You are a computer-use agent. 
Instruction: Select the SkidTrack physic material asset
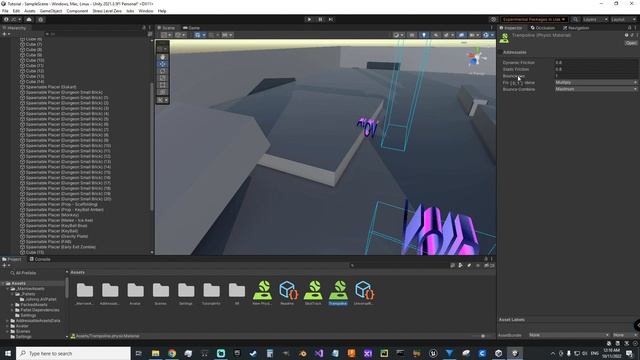(x=313, y=292)
